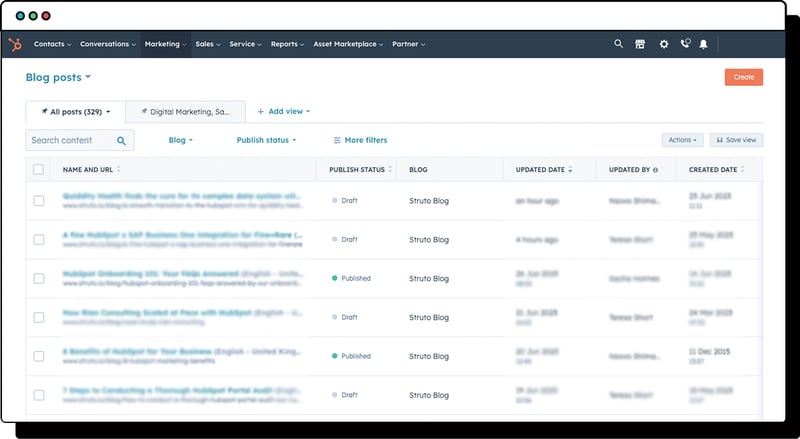This screenshot has width=800, height=439.
Task: Expand the Add view dropdown
Action: coord(308,112)
